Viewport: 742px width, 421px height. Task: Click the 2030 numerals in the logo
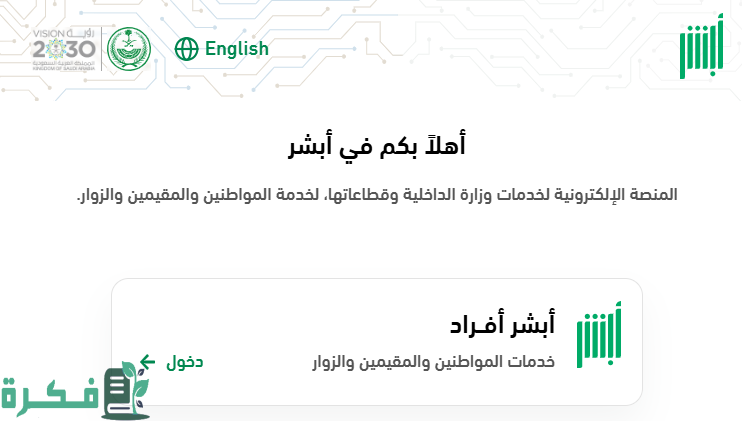coord(62,48)
